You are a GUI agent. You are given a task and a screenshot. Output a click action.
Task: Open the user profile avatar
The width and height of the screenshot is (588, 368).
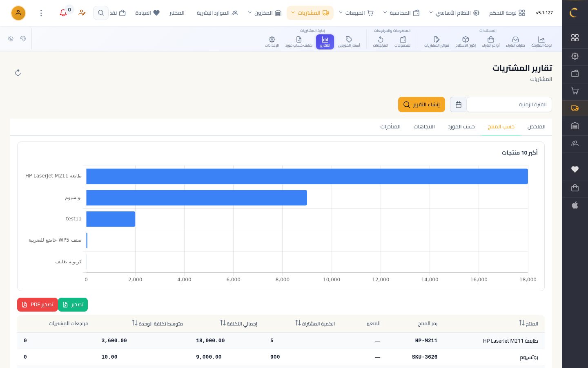pos(18,13)
